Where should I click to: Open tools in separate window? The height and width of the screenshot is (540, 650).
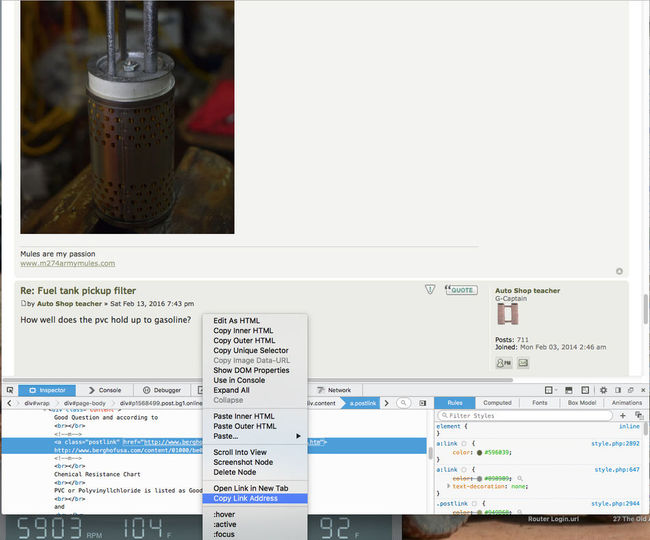point(631,390)
